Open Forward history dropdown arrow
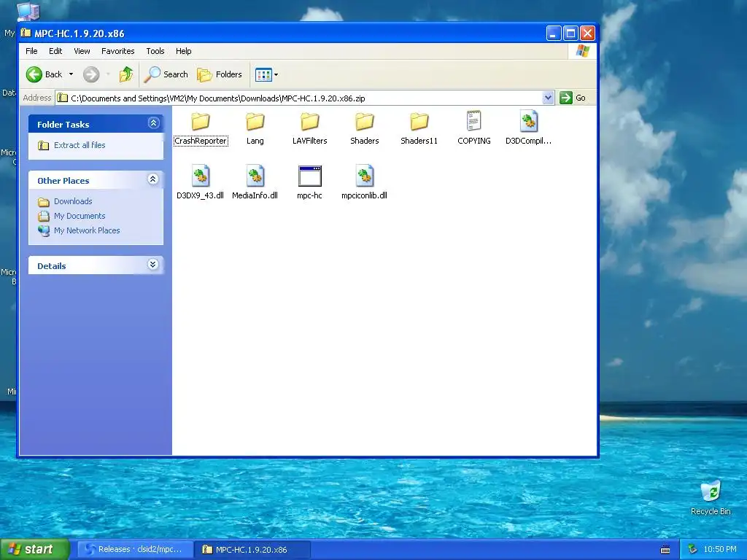Image resolution: width=747 pixels, height=560 pixels. (x=108, y=74)
